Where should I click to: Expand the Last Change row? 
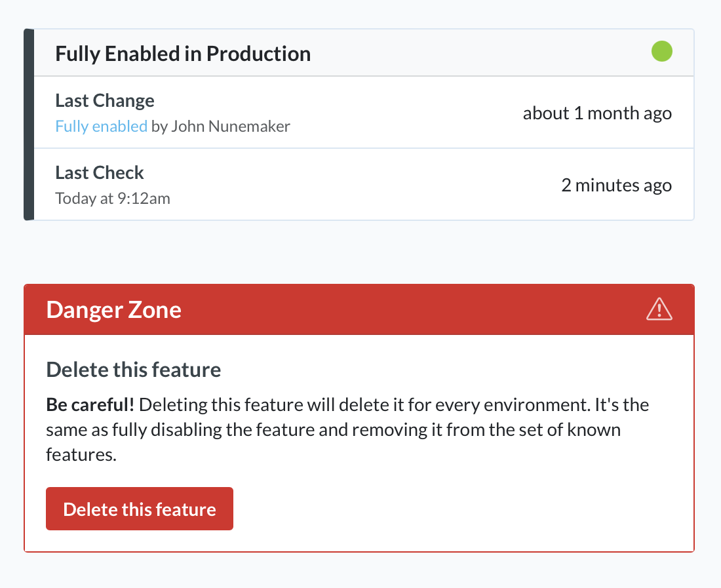coord(360,111)
